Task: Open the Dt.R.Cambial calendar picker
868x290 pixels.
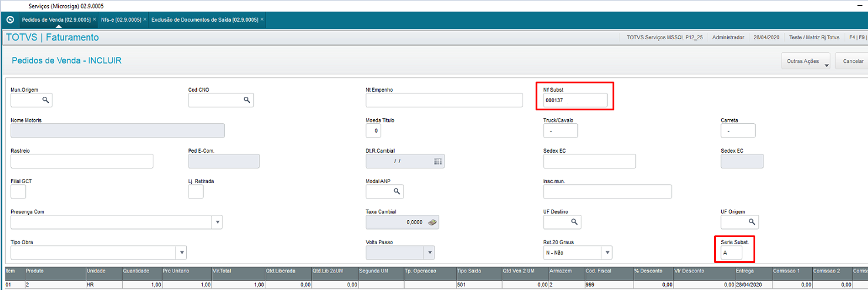Action: 438,161
